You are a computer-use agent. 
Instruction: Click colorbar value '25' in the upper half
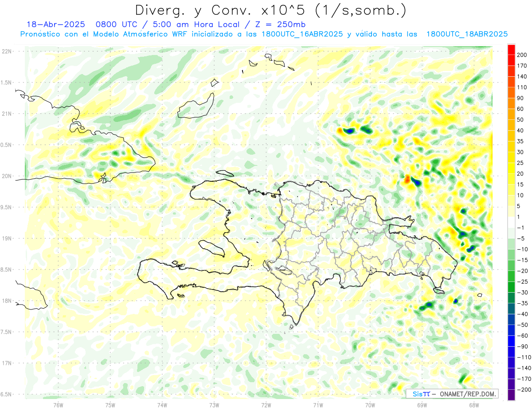point(520,163)
